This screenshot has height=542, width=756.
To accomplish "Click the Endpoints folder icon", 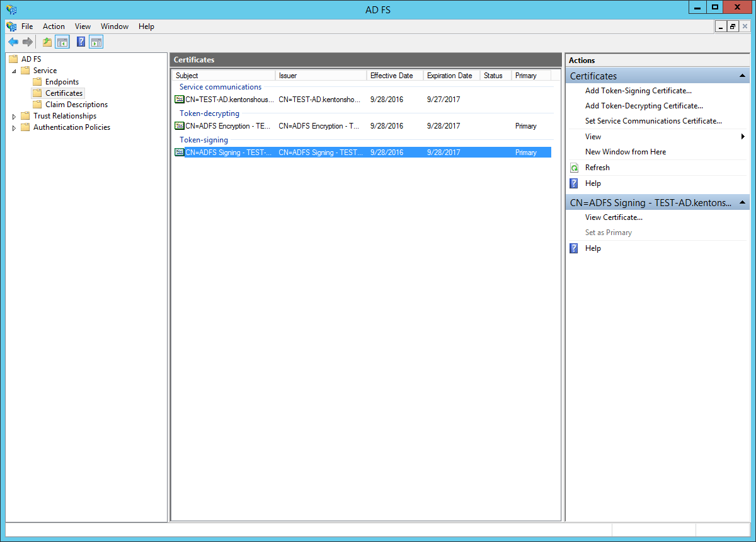I will point(37,82).
